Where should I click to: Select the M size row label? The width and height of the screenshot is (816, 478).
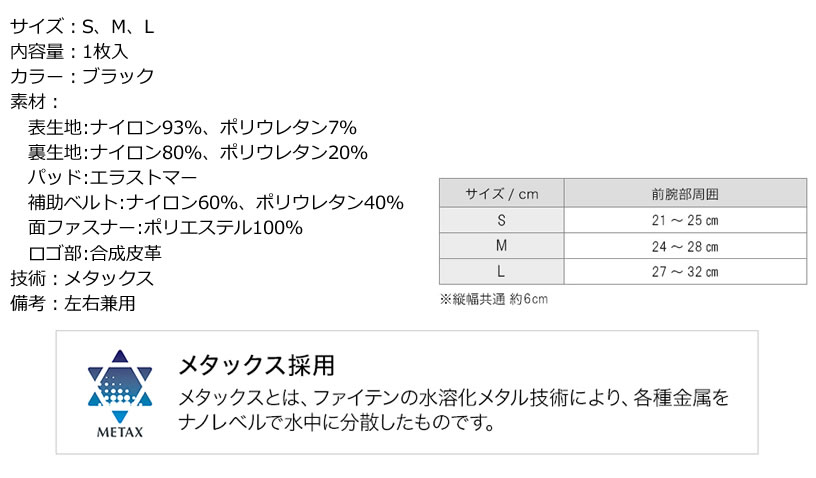pyautogui.click(x=502, y=246)
